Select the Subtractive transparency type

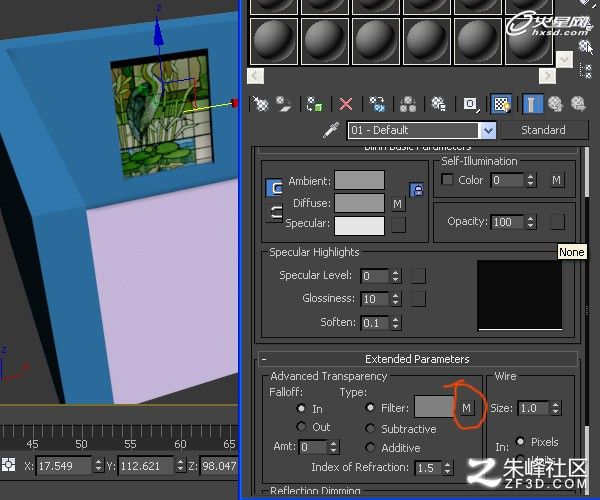(x=370, y=428)
